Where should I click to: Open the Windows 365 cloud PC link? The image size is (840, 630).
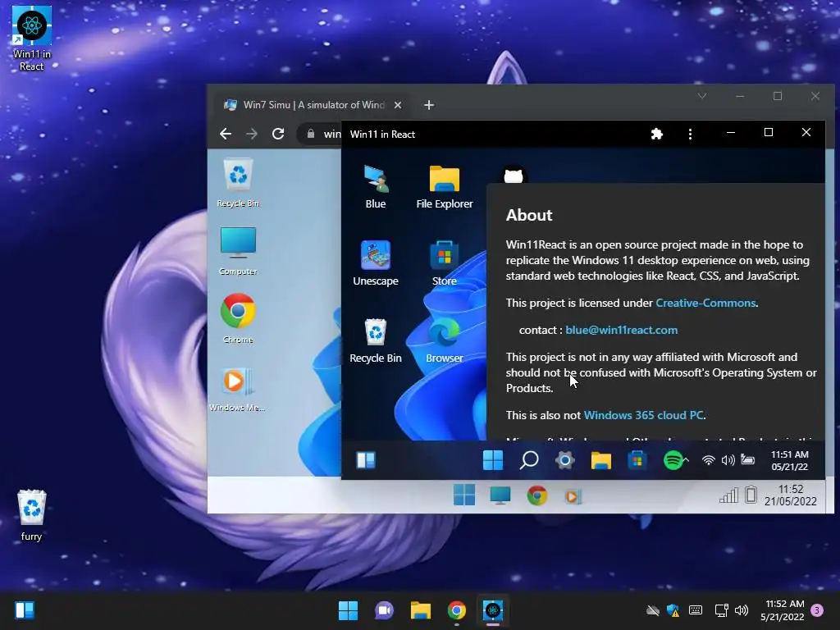click(x=643, y=415)
